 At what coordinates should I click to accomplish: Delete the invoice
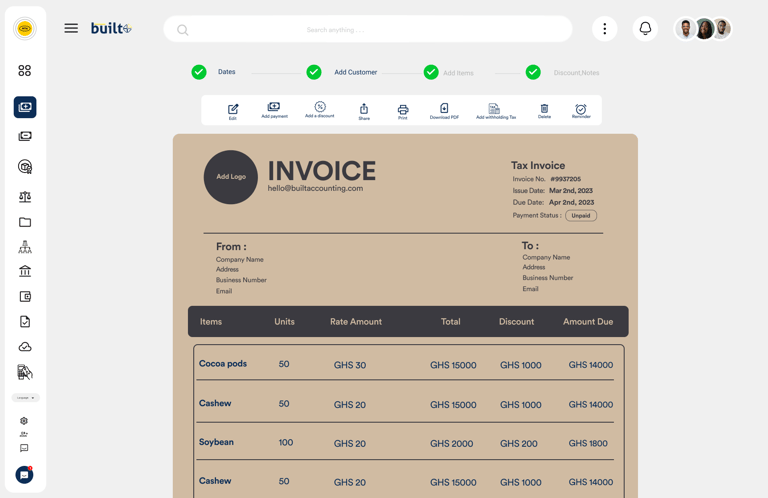[x=544, y=111]
